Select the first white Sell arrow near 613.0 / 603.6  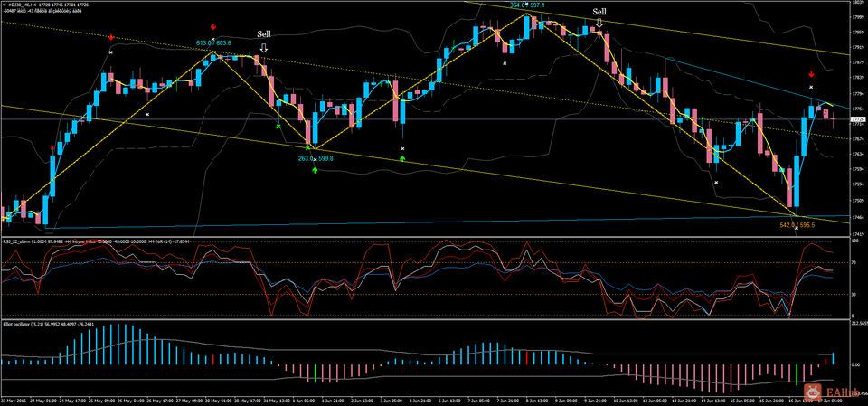(263, 48)
